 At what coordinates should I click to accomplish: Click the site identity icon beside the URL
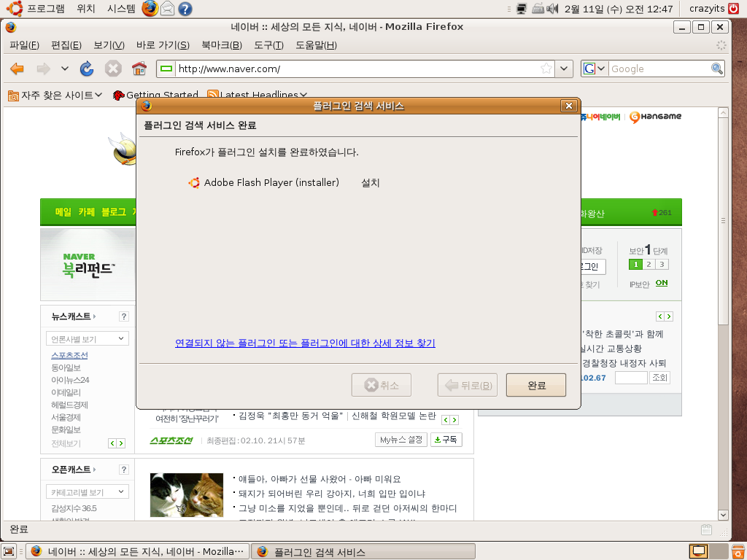coord(166,69)
